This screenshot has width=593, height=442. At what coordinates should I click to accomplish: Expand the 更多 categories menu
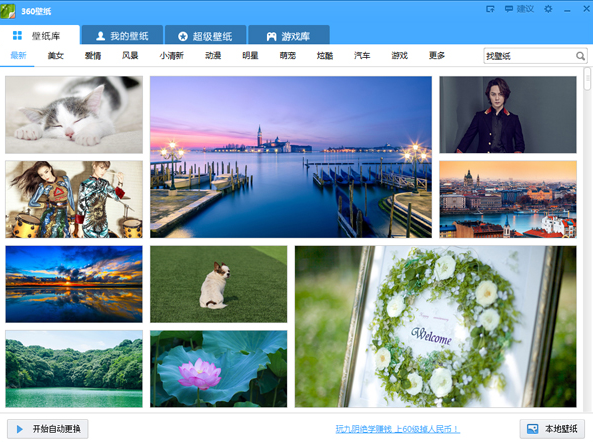tap(437, 56)
